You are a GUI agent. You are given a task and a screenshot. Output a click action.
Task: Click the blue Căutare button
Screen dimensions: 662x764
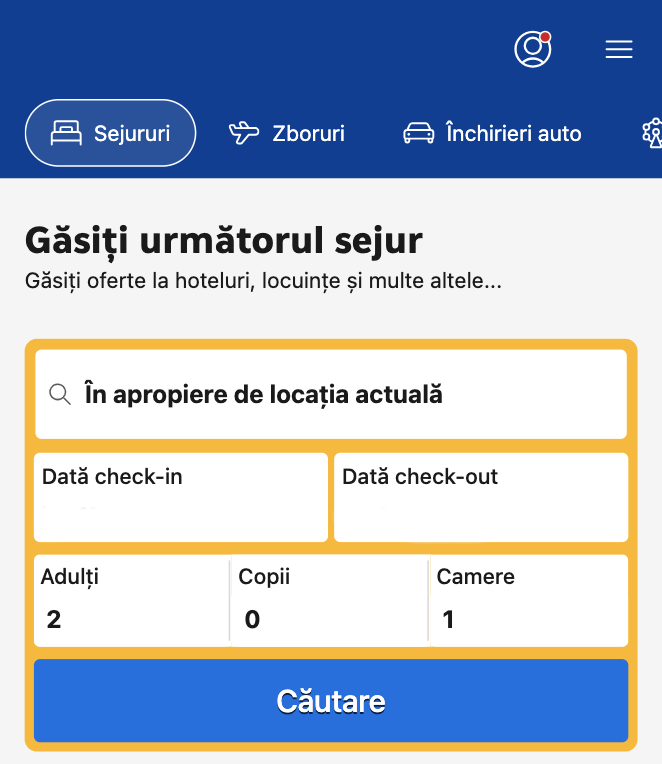[331, 701]
